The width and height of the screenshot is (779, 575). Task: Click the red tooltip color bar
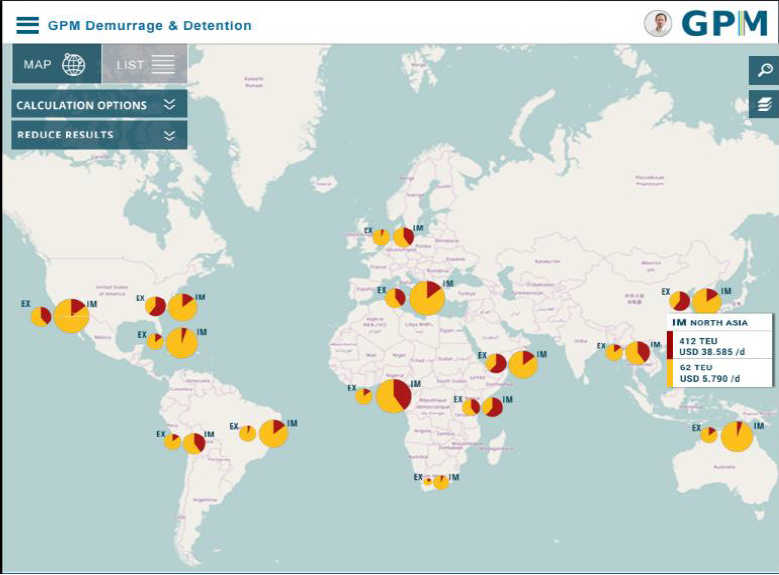[x=669, y=345]
